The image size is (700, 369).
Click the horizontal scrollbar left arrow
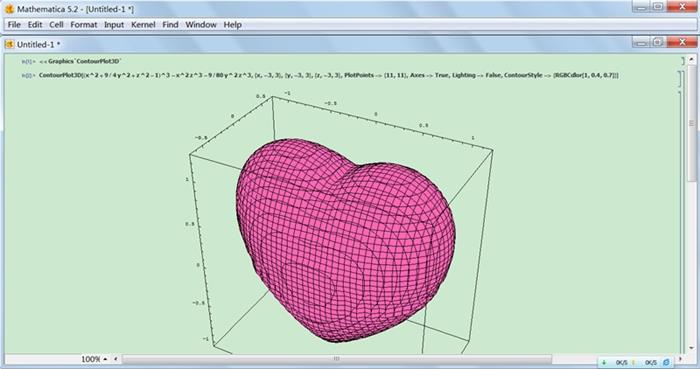pyautogui.click(x=116, y=359)
